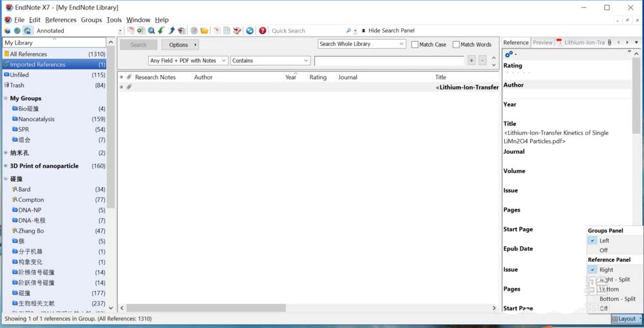Switch to the Preview tab
Screen dimensions: 644x328
click(x=542, y=42)
